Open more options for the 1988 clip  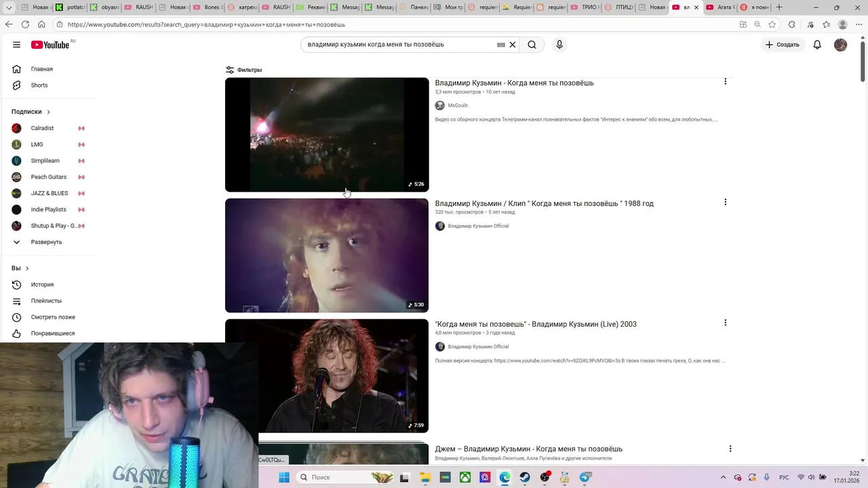tap(725, 202)
